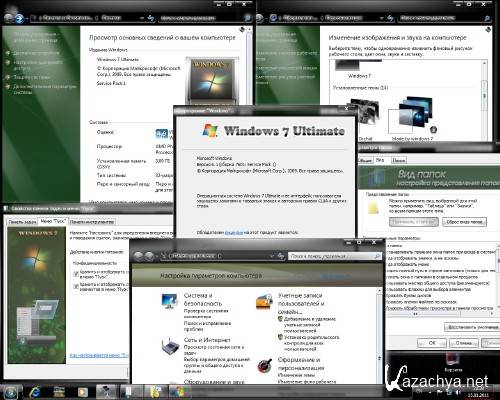Refresh the Personalization window address bar
This screenshot has width=500, height=400.
390,18
